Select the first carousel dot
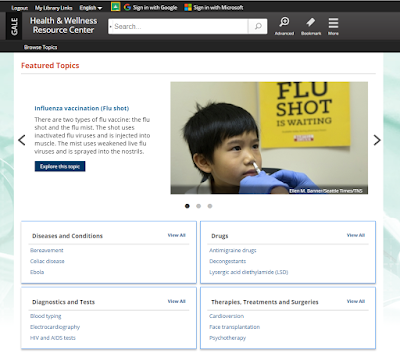 (x=187, y=206)
